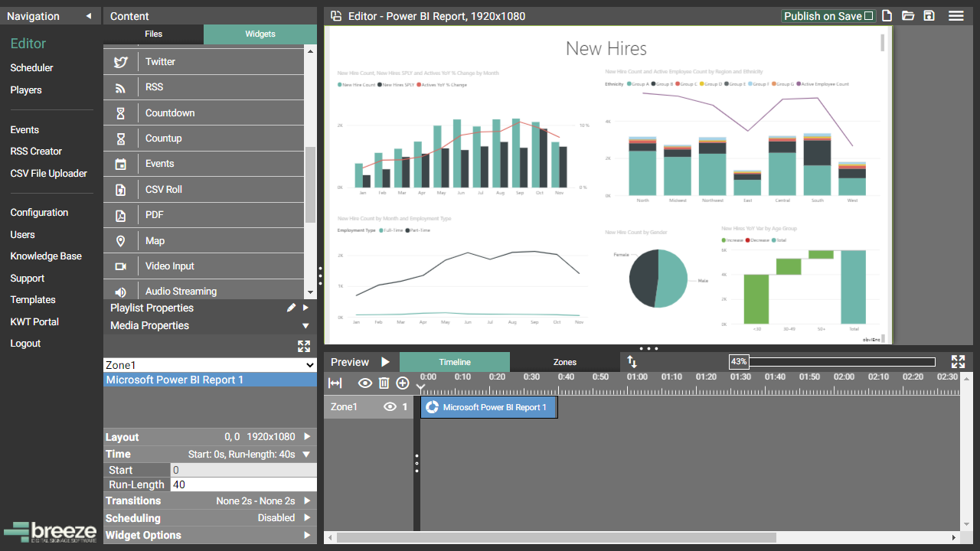The width and height of the screenshot is (980, 551).
Task: Click the swap up-down arrows icon
Action: point(632,362)
